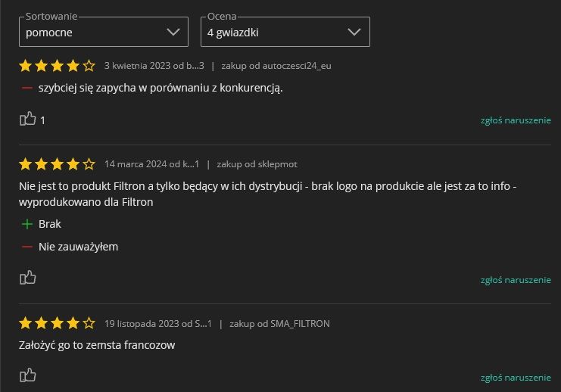Click the green plus icon beside Brak

[27, 224]
